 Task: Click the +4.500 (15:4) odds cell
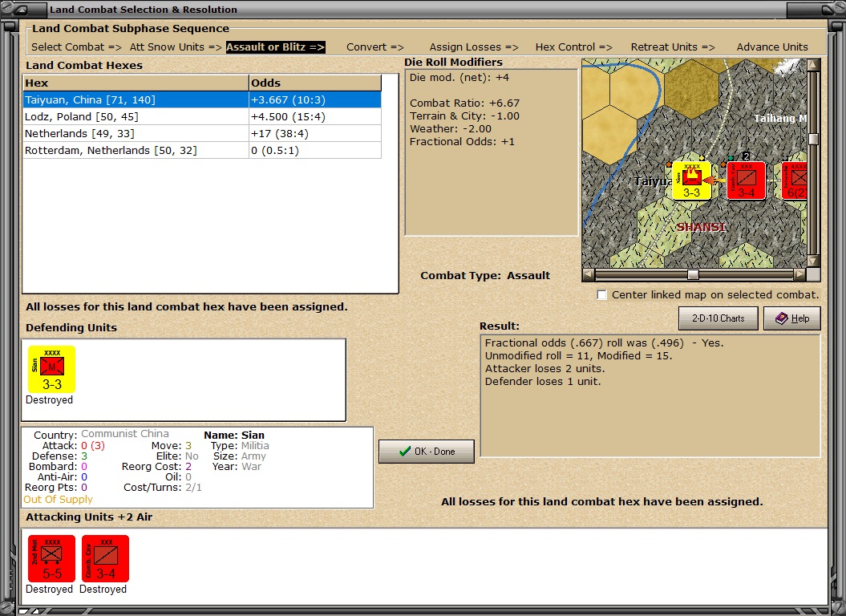coord(315,116)
